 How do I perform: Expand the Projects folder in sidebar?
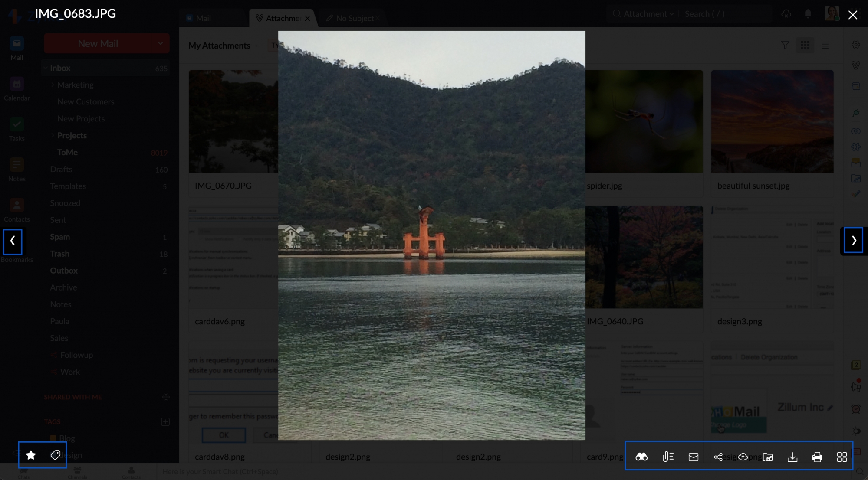53,135
